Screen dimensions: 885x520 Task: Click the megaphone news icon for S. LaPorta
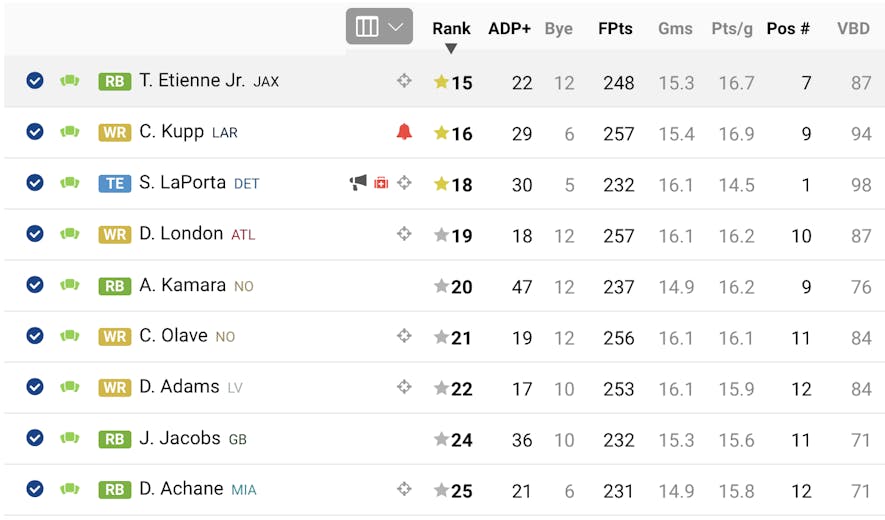358,182
